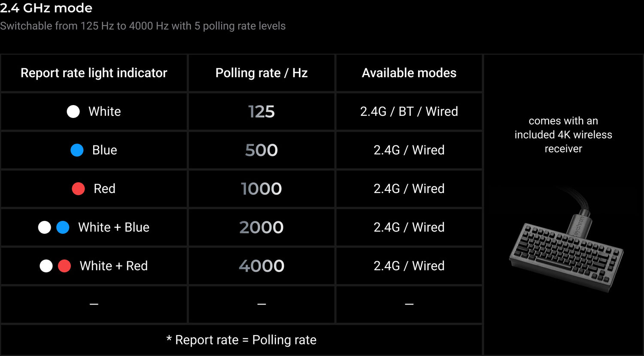Viewport: 644px width, 356px height.
Task: Click the red dot beside the Red label
Action: [x=78, y=189]
